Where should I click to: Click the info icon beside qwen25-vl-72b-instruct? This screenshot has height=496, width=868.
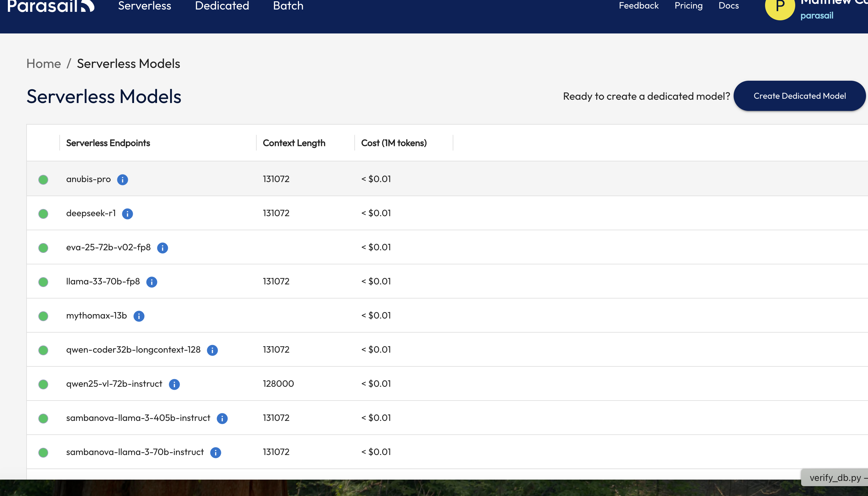point(174,384)
